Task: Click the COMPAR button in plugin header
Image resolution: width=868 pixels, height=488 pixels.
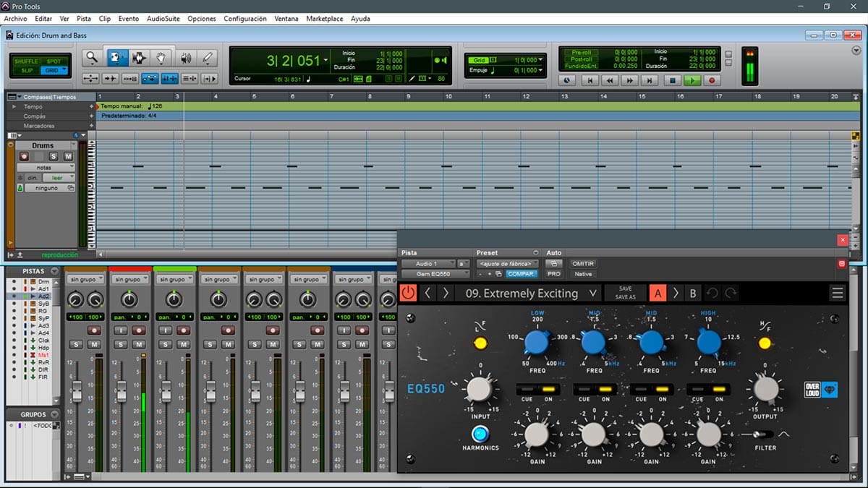Action: tap(522, 274)
